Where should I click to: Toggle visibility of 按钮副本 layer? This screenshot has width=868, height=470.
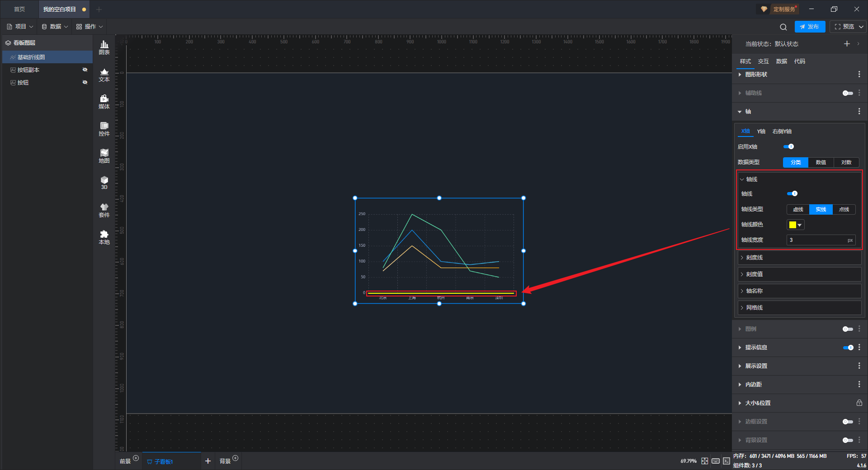(85, 70)
